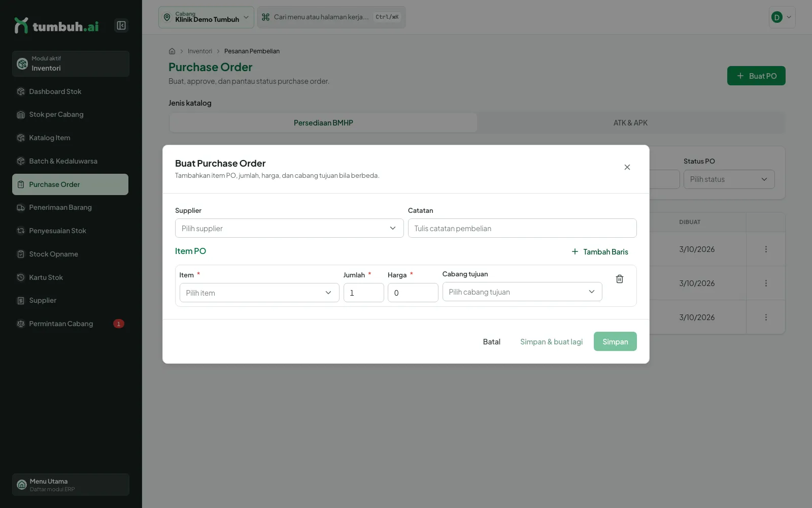Screen dimensions: 812x508
Task: Select Purchase Order in sidebar
Action: [x=71, y=184]
